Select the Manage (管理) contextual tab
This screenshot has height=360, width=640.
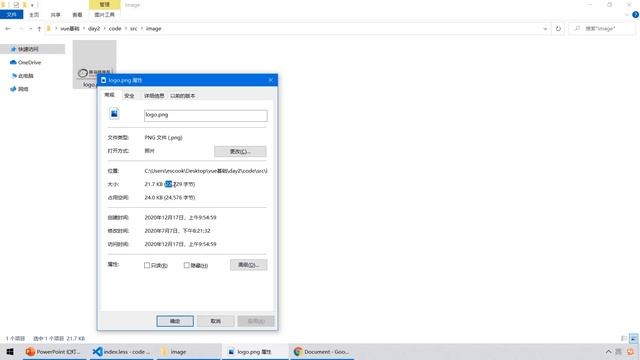click(x=104, y=4)
